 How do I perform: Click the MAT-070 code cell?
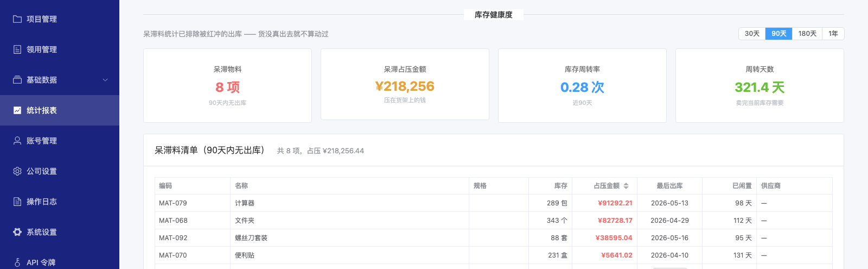(x=193, y=255)
